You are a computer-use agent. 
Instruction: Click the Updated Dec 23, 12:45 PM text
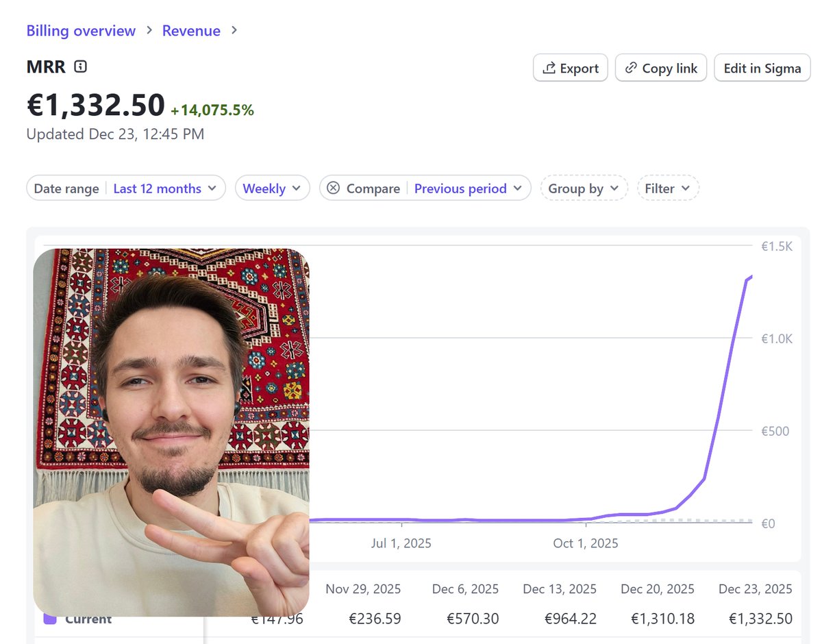(x=115, y=134)
